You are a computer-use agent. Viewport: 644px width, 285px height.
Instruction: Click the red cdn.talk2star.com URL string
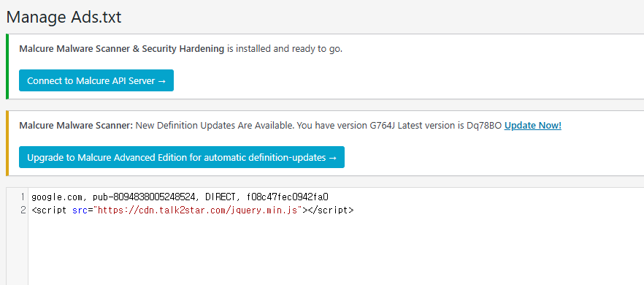198,210
